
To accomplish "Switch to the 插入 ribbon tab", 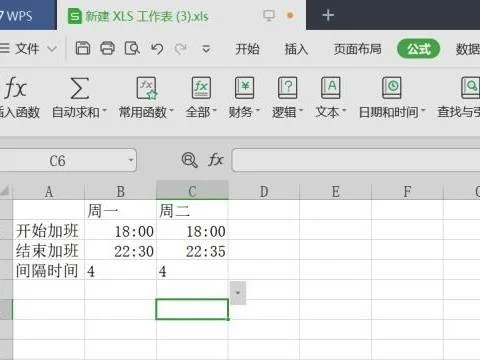I will 296,49.
